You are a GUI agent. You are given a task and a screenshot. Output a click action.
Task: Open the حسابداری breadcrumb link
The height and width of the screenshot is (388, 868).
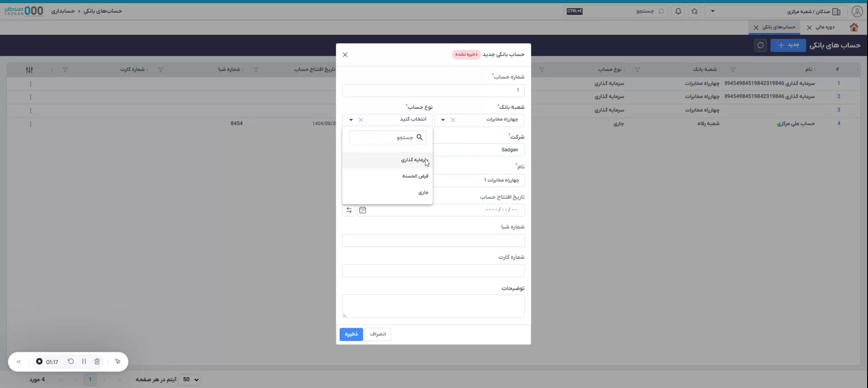(x=63, y=11)
